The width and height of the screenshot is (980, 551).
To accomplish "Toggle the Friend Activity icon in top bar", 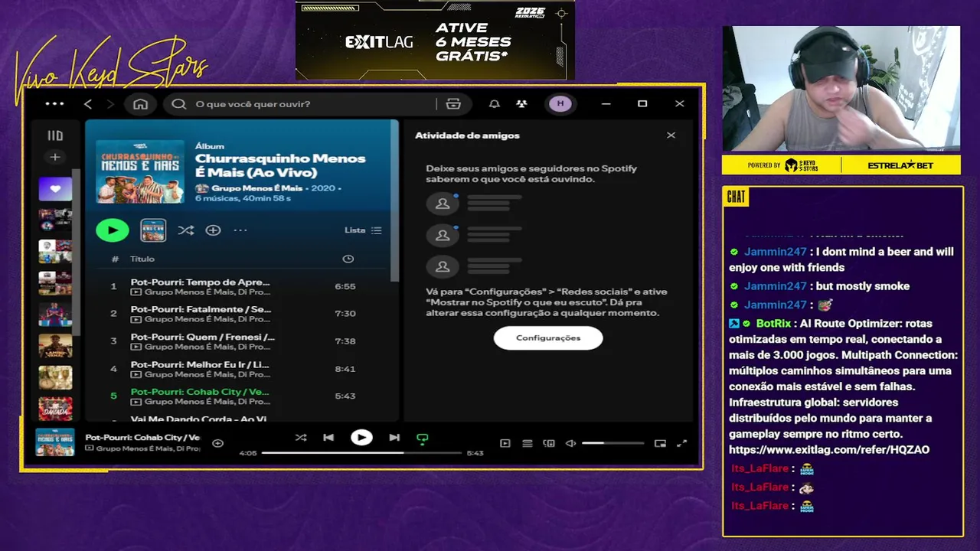I will pyautogui.click(x=521, y=104).
